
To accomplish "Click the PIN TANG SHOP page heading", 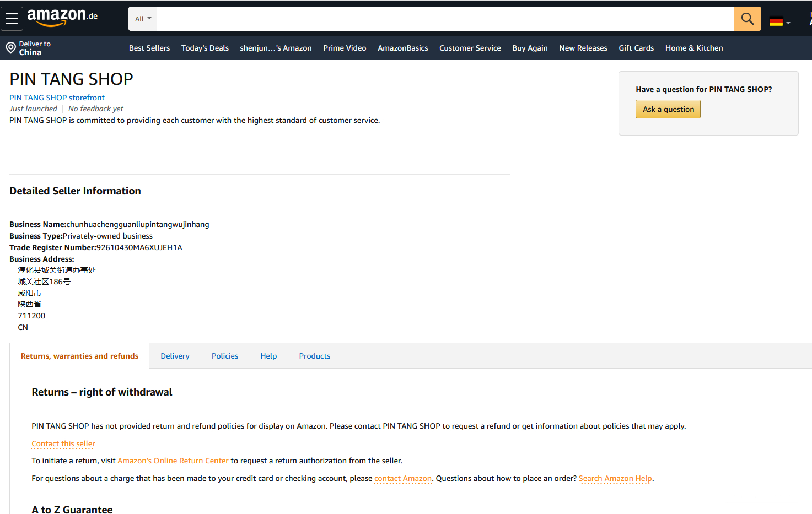I will point(71,79).
